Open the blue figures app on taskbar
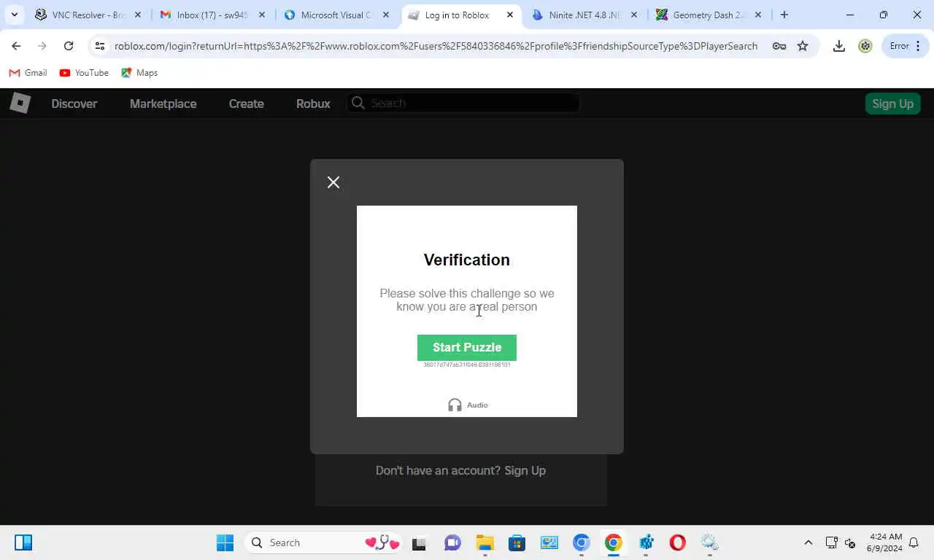934x560 pixels. pyautogui.click(x=646, y=542)
